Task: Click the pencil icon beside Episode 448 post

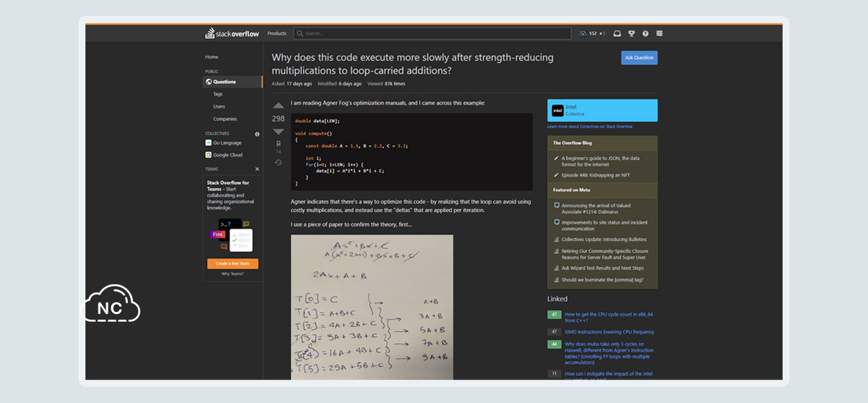Action: tap(556, 175)
